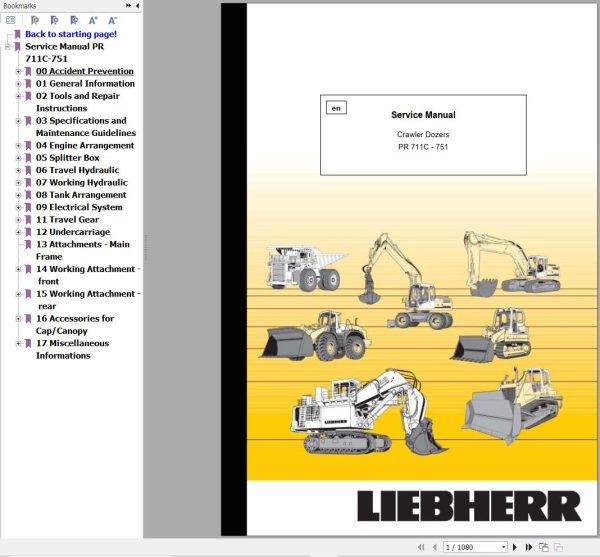This screenshot has height=557, width=600.
Task: Jump to '06 Travel Hydraulic' section
Action: tap(77, 170)
